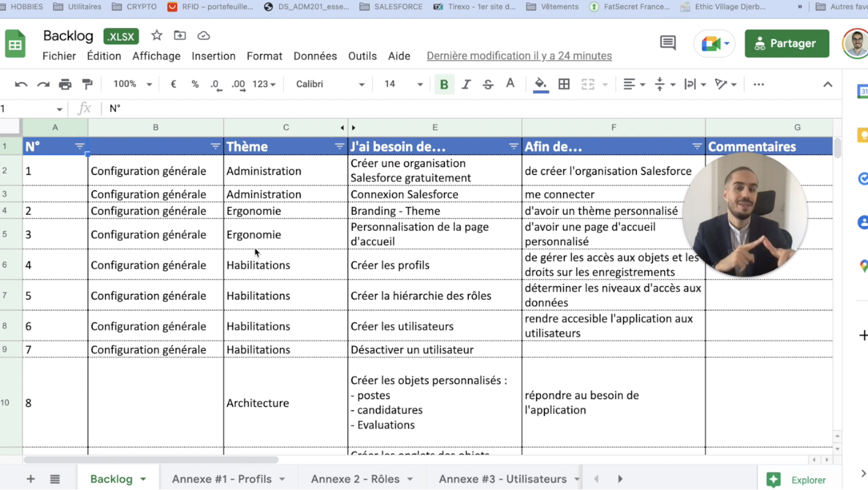Toggle filter on Thème column header
The width and height of the screenshot is (868, 490).
339,146
